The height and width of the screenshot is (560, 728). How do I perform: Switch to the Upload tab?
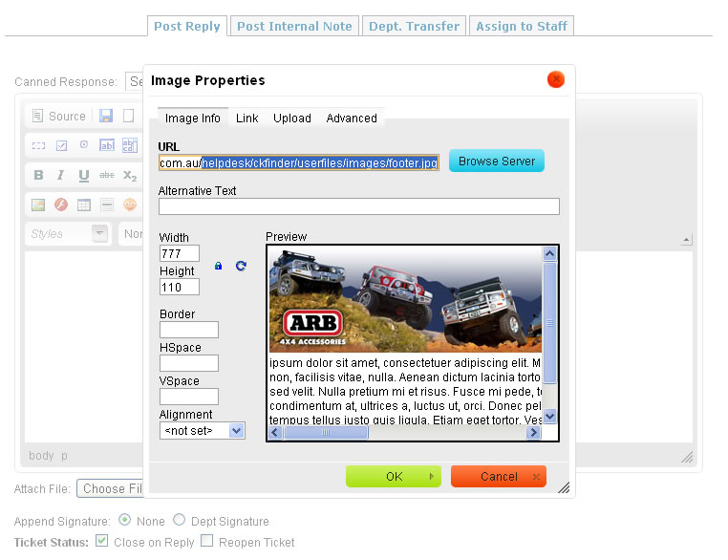pos(292,118)
